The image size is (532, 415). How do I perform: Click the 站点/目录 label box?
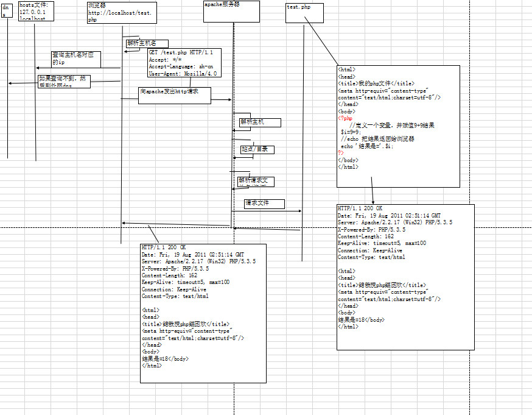click(x=257, y=149)
